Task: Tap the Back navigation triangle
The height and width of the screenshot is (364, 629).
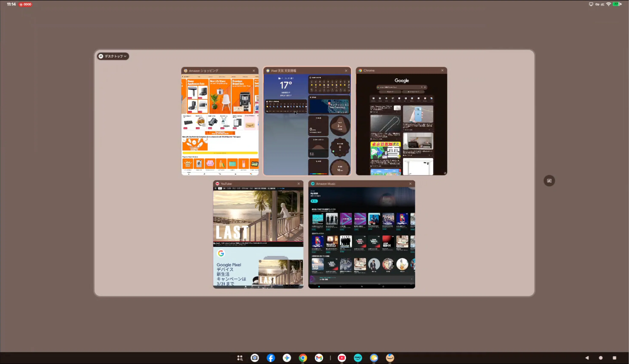Action: point(587,358)
